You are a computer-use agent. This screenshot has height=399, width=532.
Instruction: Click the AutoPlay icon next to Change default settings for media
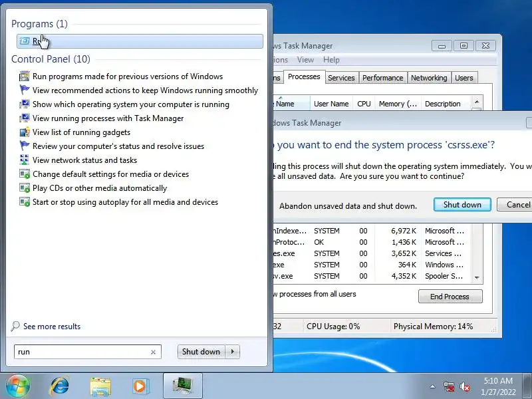click(25, 174)
